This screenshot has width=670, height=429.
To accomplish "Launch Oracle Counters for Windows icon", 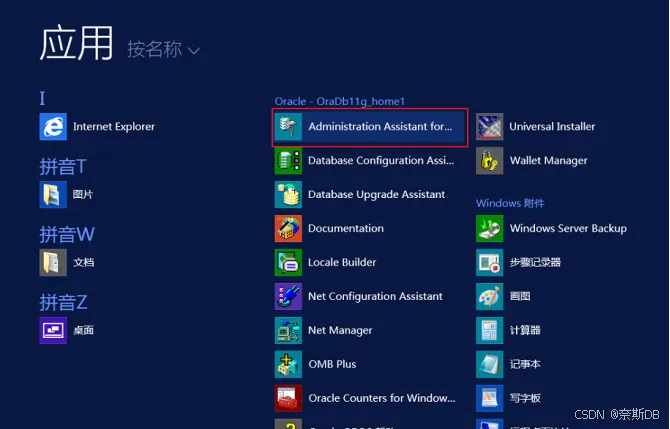I will 288,398.
